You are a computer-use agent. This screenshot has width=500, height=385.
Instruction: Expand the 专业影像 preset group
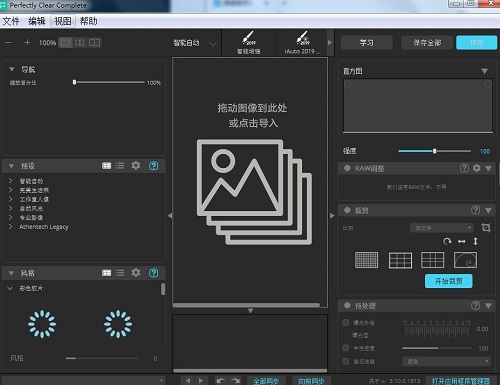(11, 217)
